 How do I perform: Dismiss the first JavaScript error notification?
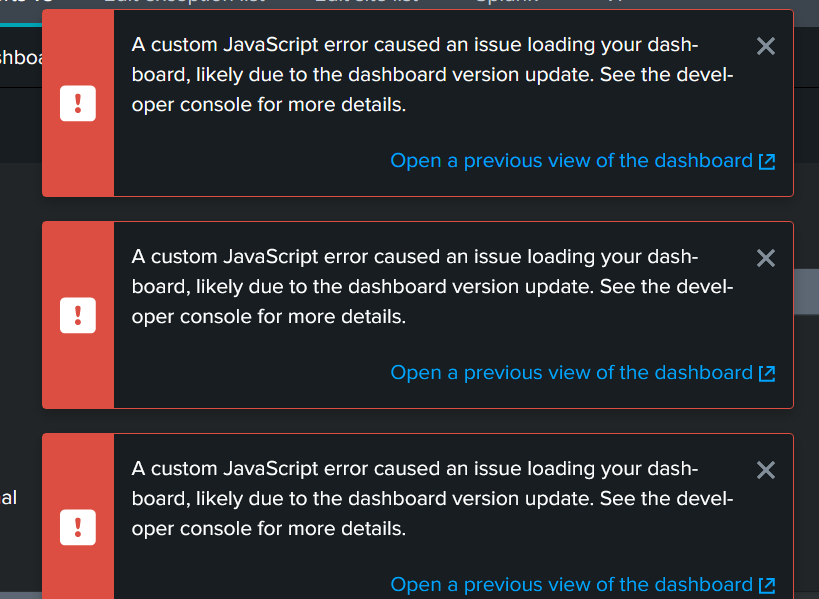click(x=766, y=46)
